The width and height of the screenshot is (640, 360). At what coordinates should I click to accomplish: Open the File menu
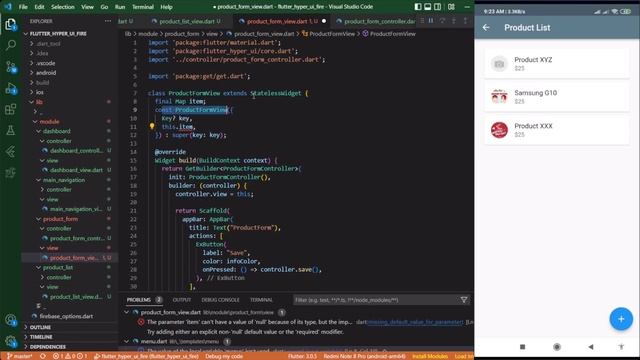[23, 7]
